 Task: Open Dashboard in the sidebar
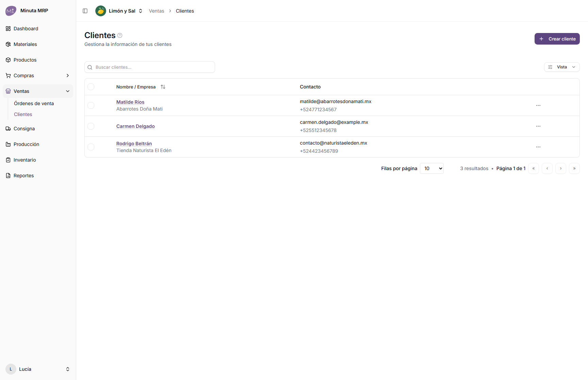[x=38, y=29]
